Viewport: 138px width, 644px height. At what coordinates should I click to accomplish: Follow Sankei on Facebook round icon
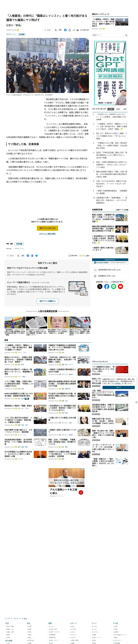click(107, 286)
